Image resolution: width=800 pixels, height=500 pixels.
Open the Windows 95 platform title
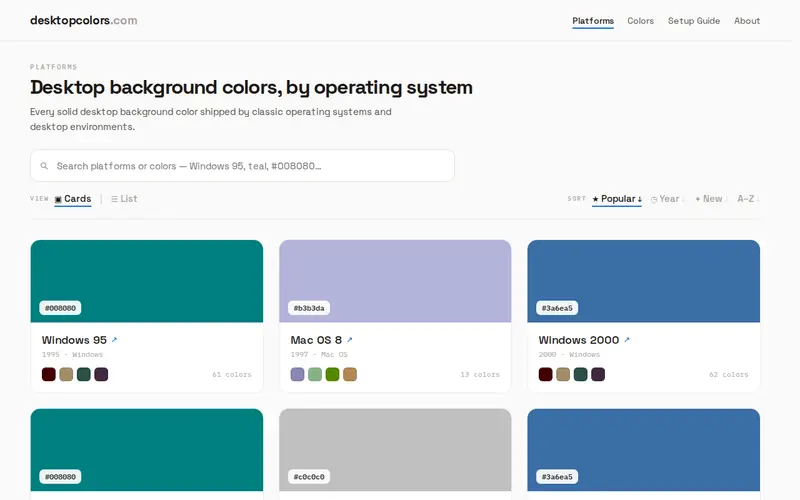[74, 340]
